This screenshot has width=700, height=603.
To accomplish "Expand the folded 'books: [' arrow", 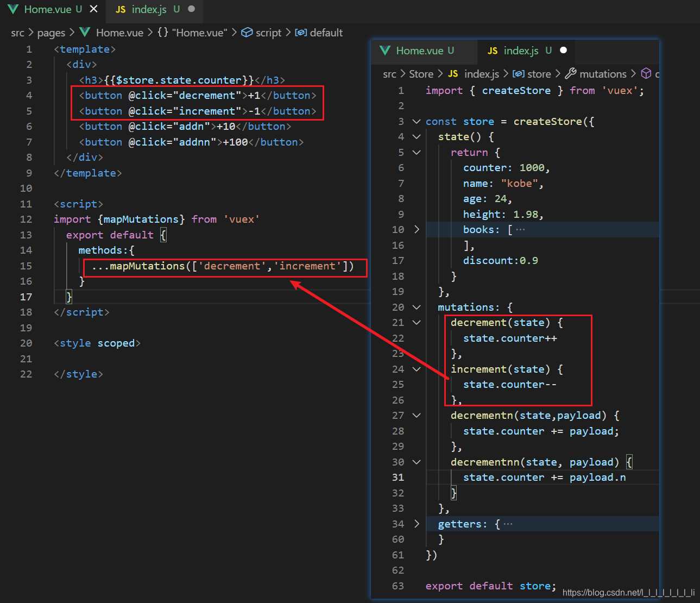I will (x=417, y=230).
